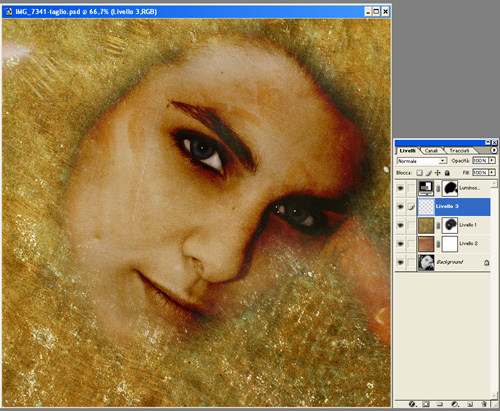Hide the Luminos adjustment layer
The height and width of the screenshot is (411, 500).
400,188
